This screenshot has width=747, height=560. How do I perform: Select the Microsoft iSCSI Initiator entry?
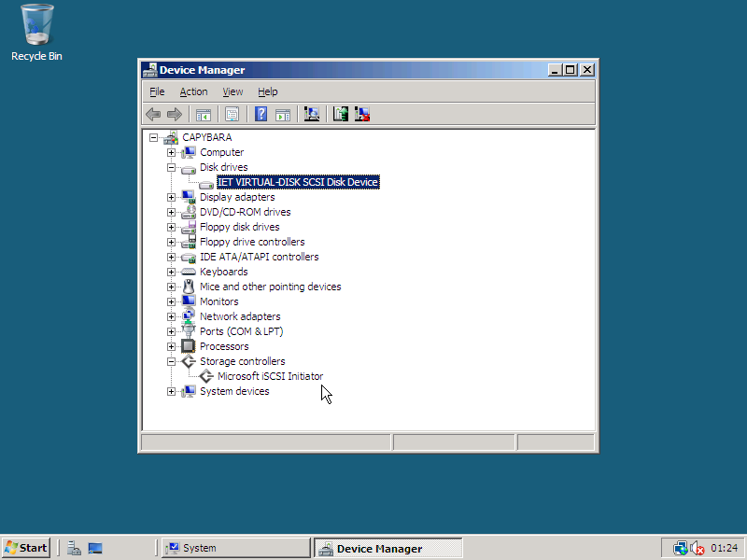270,376
